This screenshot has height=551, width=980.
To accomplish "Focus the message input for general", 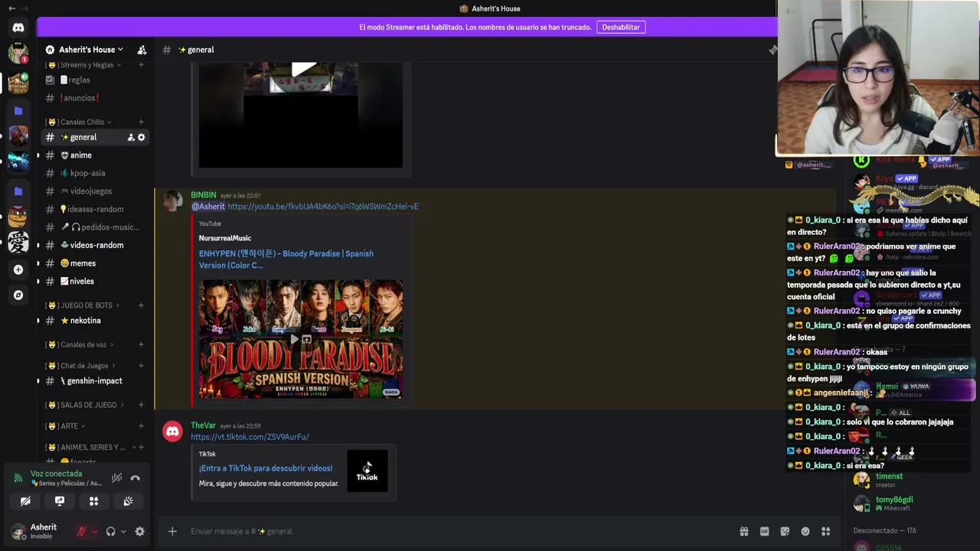I will coord(459,531).
